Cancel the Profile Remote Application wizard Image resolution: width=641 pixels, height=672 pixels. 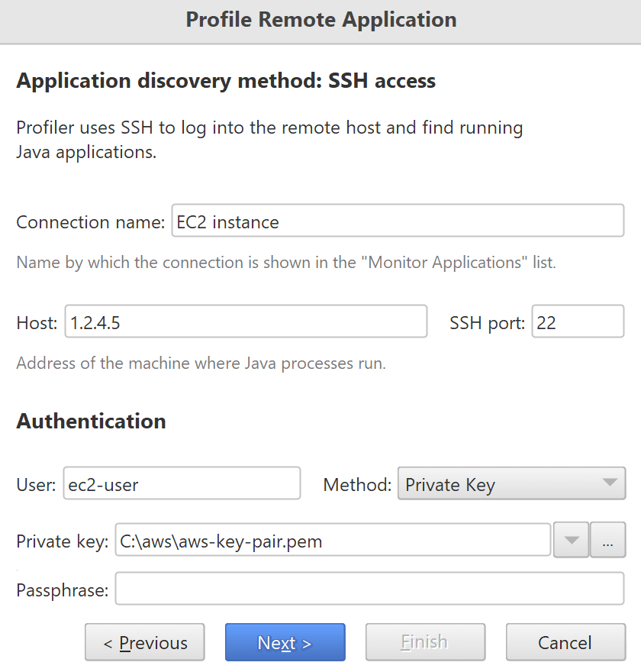(x=566, y=642)
